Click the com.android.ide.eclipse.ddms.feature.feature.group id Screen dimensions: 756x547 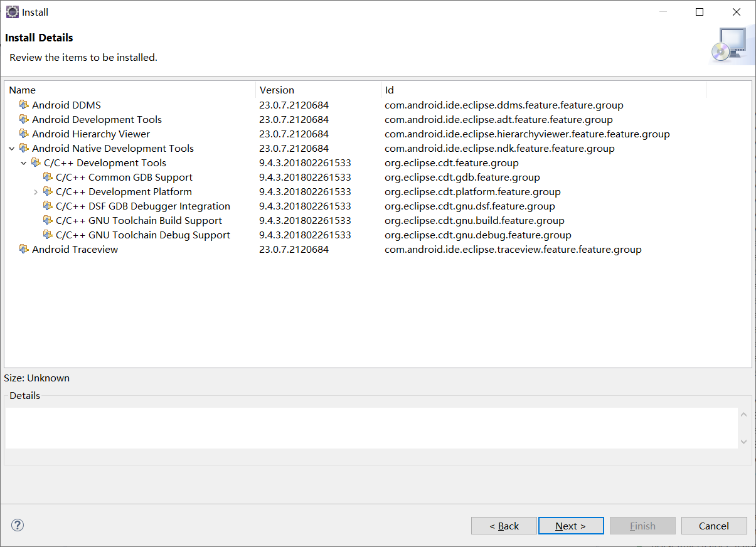(504, 105)
